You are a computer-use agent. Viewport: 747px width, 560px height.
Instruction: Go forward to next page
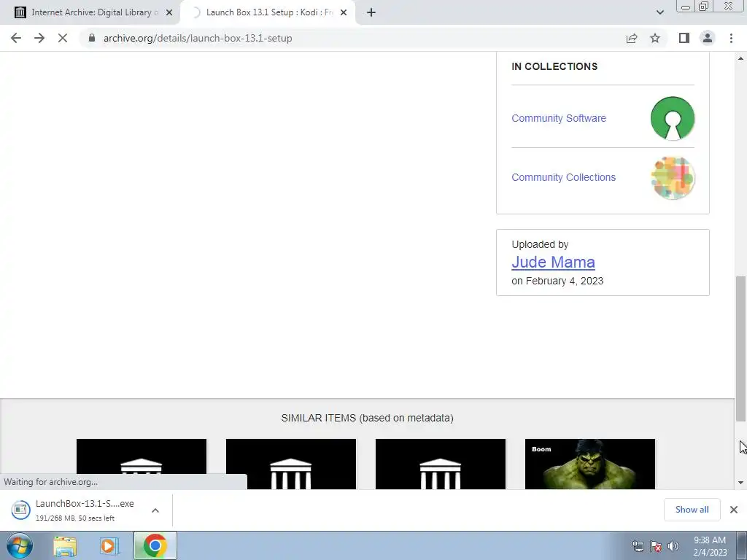pyautogui.click(x=39, y=38)
